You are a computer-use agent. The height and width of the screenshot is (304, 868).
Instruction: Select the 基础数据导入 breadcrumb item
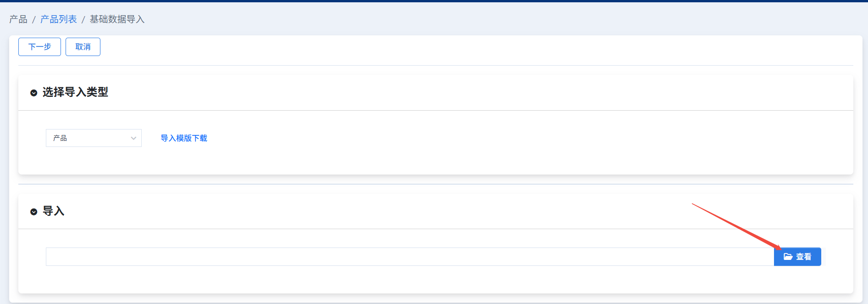tap(117, 19)
